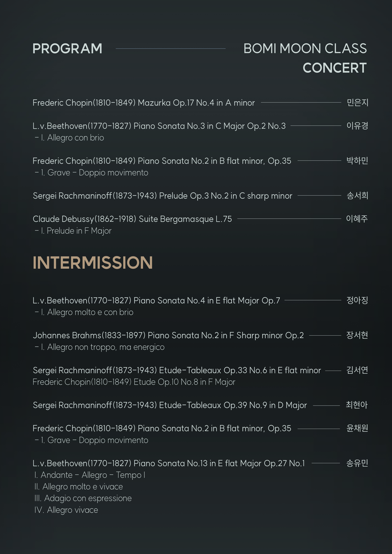
Task: Click performer name 박하민
Action: (357, 160)
